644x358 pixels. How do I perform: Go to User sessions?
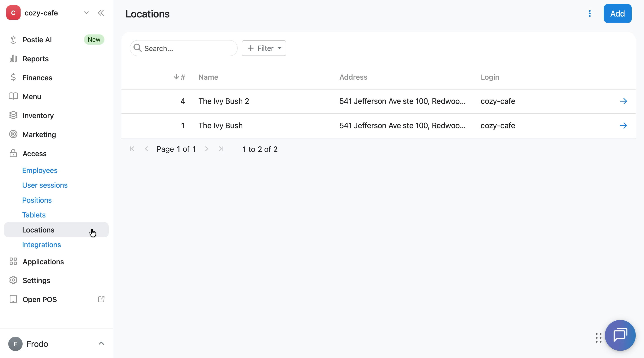(45, 185)
